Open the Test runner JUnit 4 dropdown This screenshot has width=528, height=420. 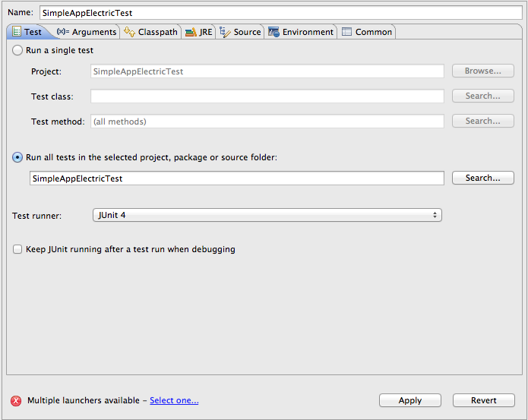coord(267,215)
